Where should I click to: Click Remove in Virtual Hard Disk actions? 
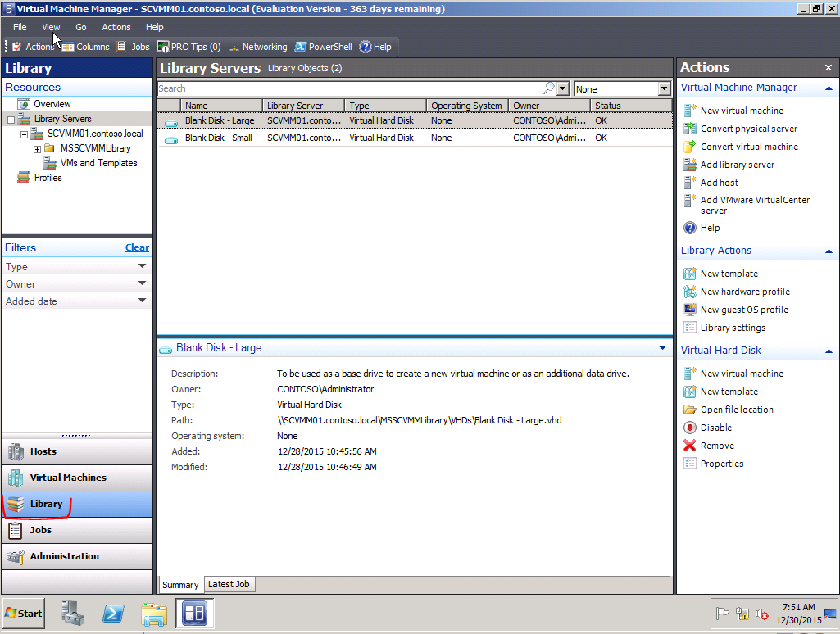(x=709, y=446)
